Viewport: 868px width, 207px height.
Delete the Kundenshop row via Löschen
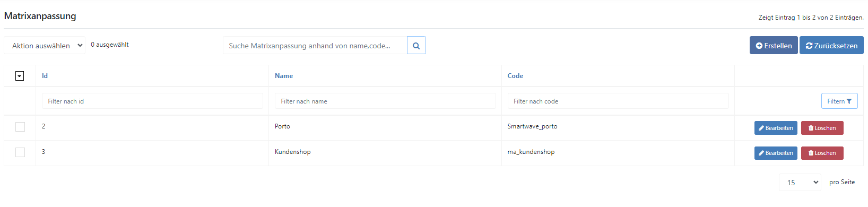point(822,153)
